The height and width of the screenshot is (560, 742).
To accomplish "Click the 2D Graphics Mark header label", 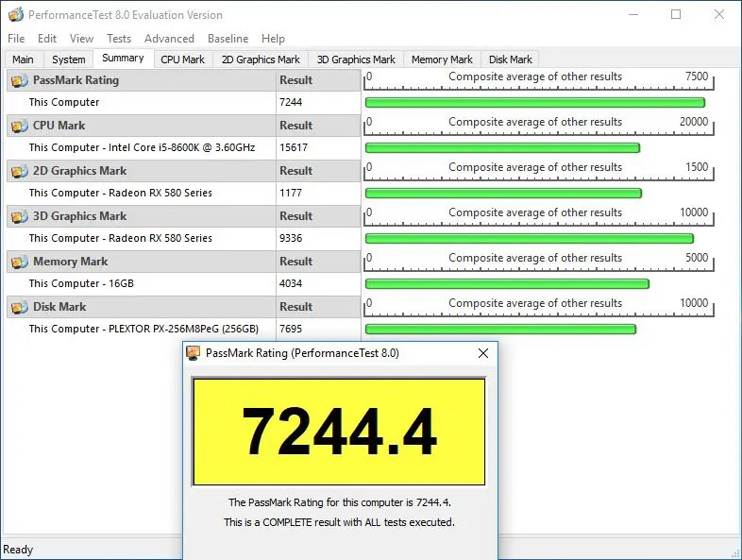I will tap(80, 171).
